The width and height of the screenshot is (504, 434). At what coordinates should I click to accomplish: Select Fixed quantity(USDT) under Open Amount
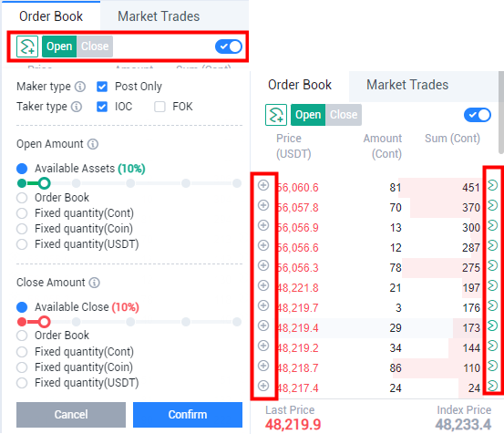[x=22, y=244]
